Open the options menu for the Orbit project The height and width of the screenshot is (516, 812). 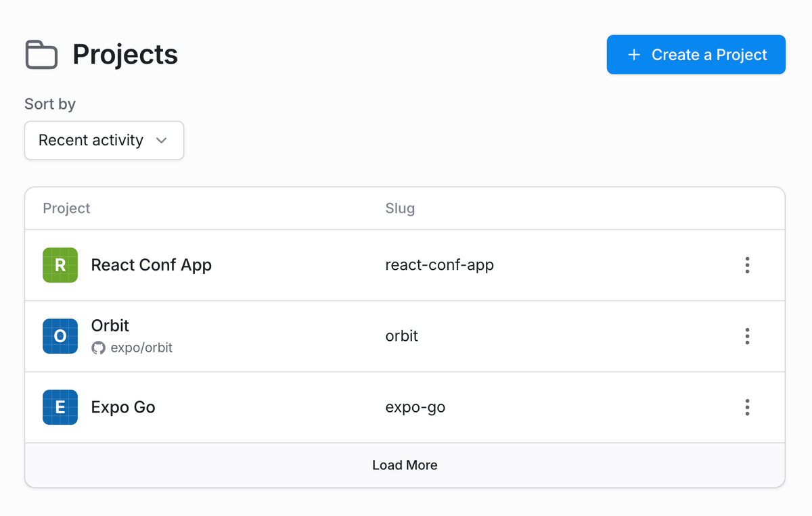pyautogui.click(x=747, y=336)
